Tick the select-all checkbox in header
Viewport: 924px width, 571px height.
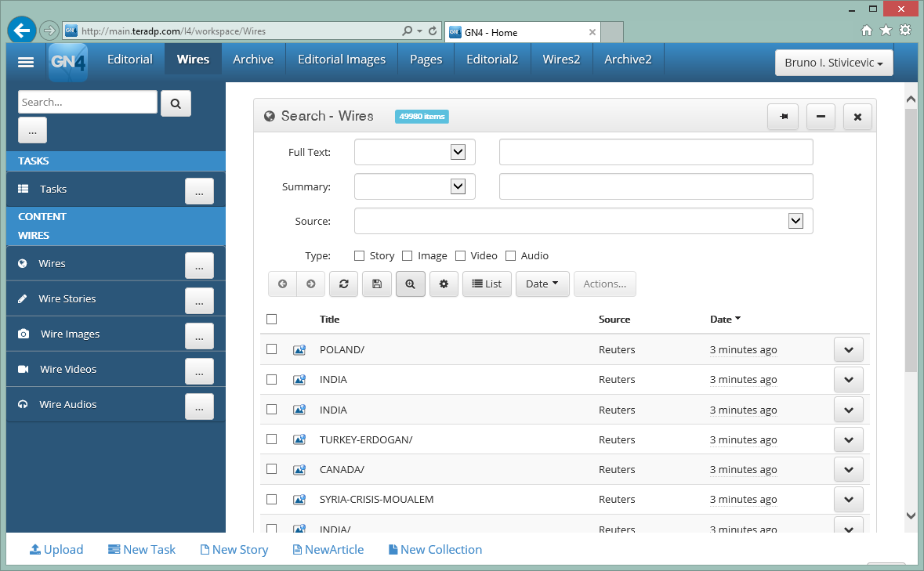[x=272, y=319]
